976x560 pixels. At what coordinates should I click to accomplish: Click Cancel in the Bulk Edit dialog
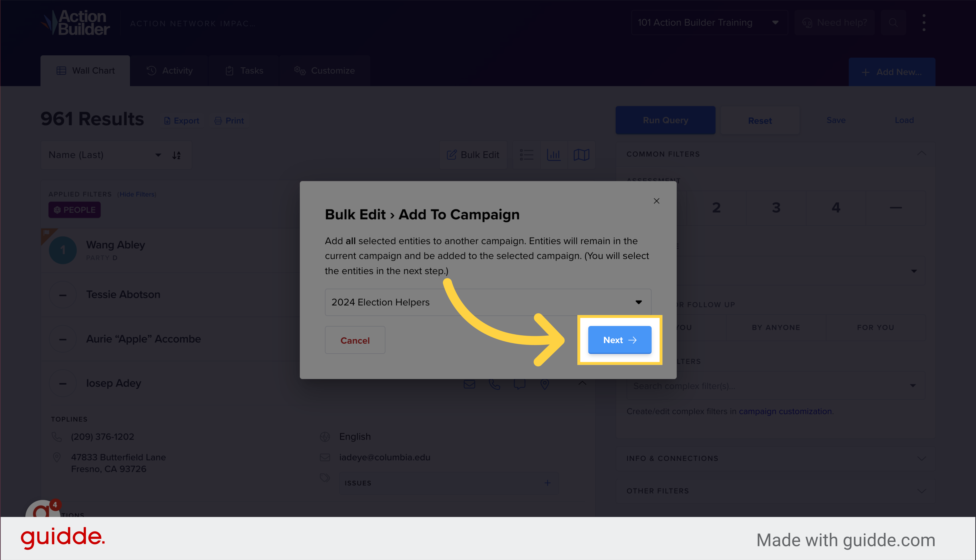pyautogui.click(x=355, y=340)
